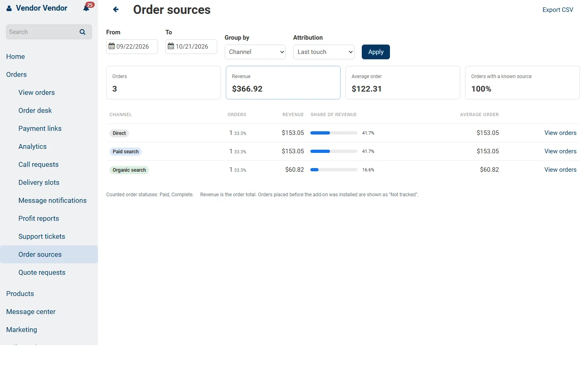Image resolution: width=588 pixels, height=368 pixels.
Task: Open the Attribution dropdown
Action: coord(324,52)
